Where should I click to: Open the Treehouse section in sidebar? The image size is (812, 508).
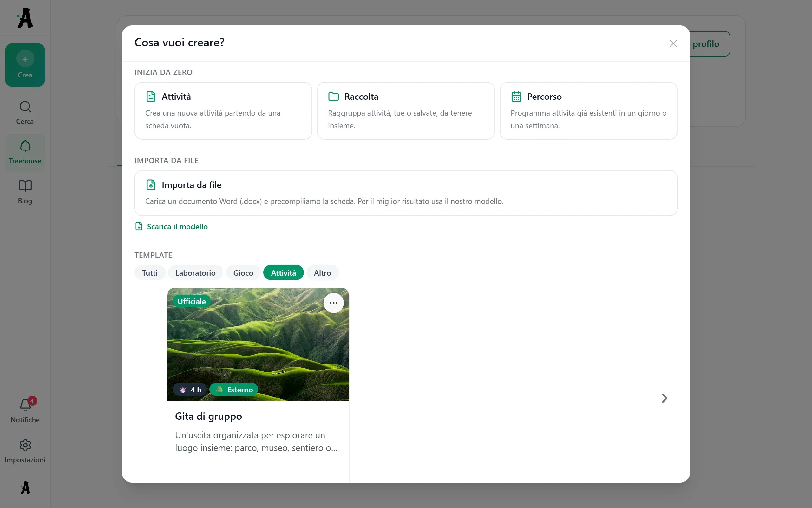tap(25, 152)
